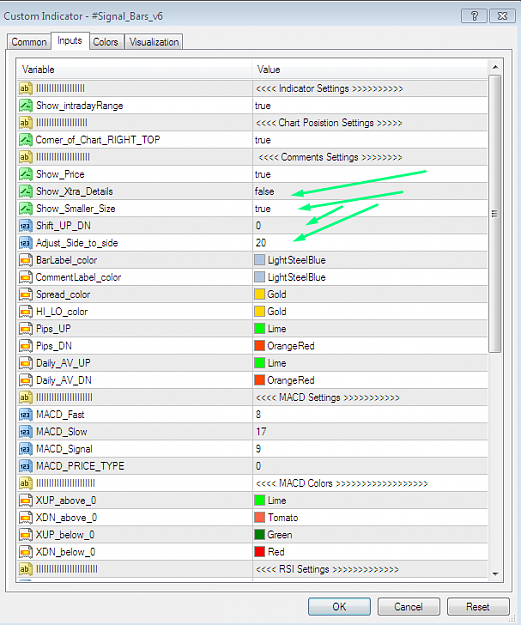Select the false value of Show_Xtra_Details
Screen dimensions: 521x625
(x=265, y=191)
